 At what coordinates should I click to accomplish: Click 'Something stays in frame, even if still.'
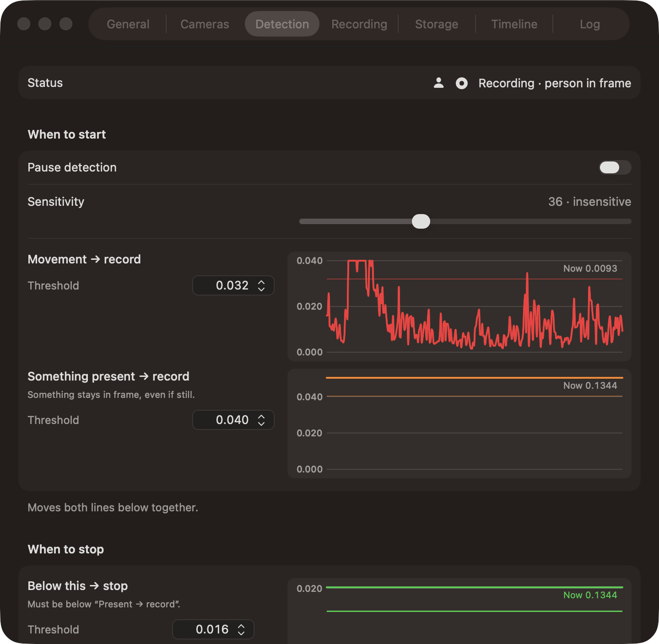click(111, 395)
